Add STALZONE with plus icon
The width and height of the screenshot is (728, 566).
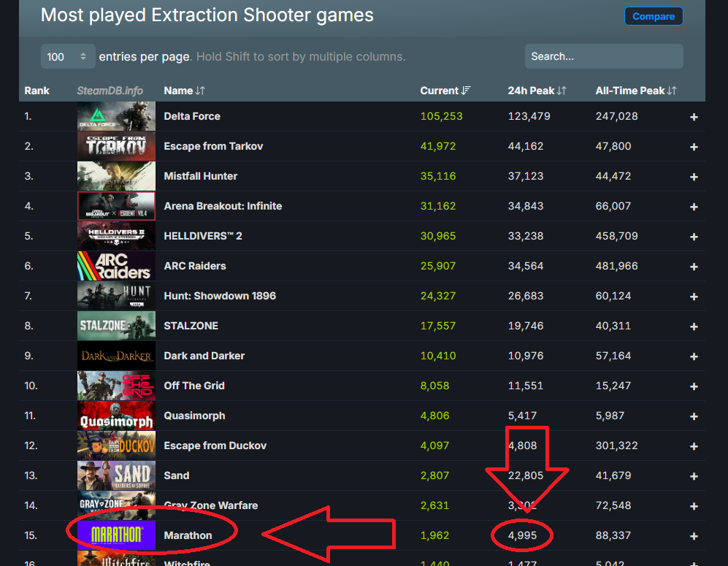point(694,326)
